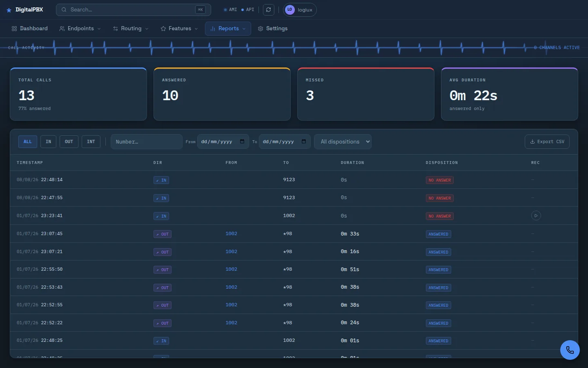
Task: Filter calls by IN direction
Action: (49, 142)
